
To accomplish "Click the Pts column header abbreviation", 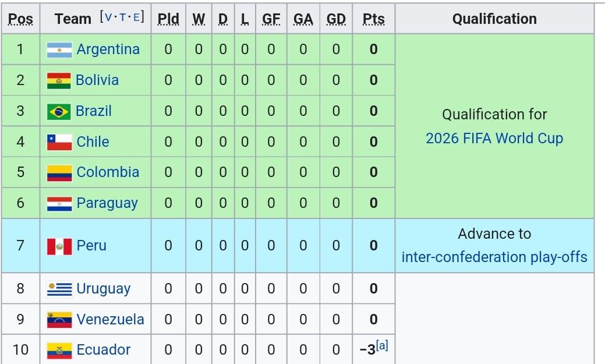I will click(373, 19).
